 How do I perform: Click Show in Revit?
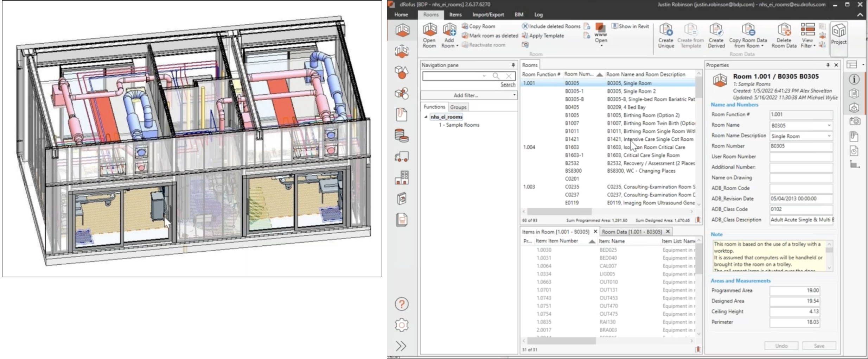tap(630, 26)
